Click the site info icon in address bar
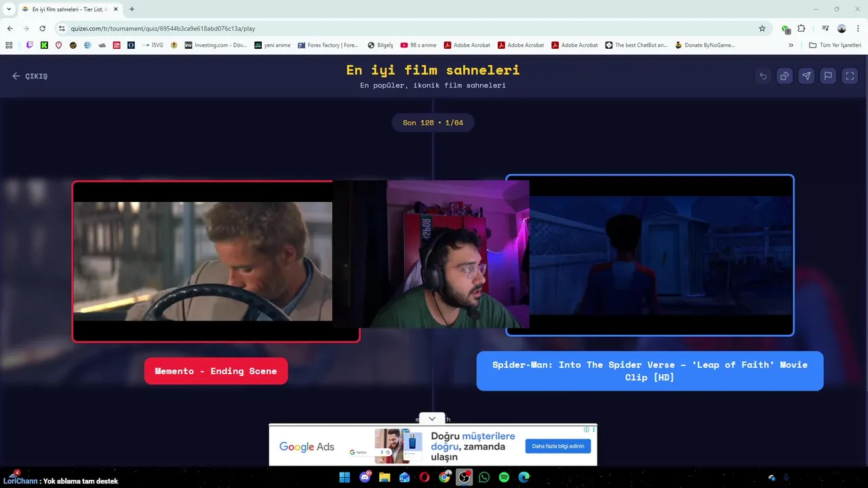Image resolution: width=868 pixels, height=488 pixels. pyautogui.click(x=62, y=28)
